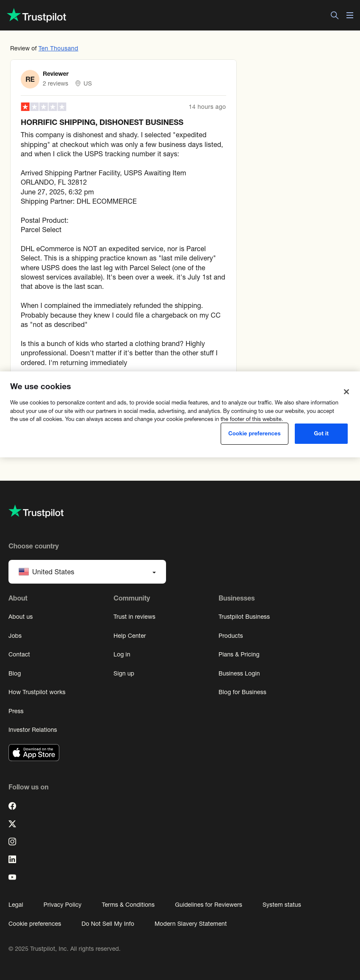This screenshot has width=360, height=980.
Task: Open Jobs footer link
Action: coord(15,636)
